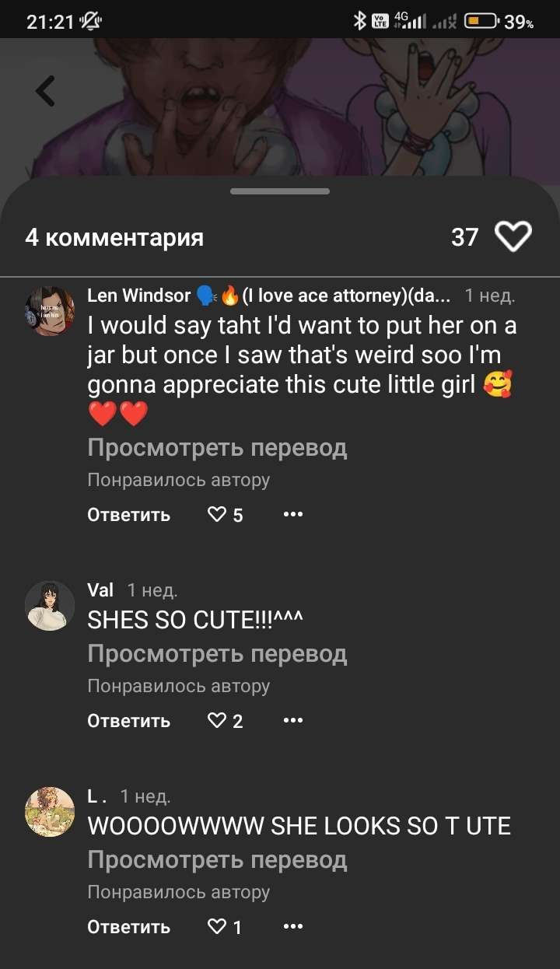Tap the artwork image behind the sheet

(x=311, y=101)
